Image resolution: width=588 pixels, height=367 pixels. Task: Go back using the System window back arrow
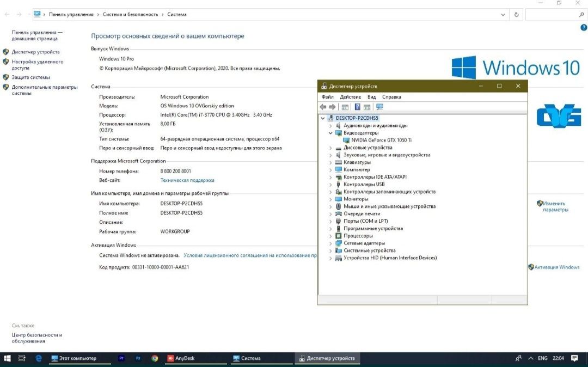click(7, 14)
